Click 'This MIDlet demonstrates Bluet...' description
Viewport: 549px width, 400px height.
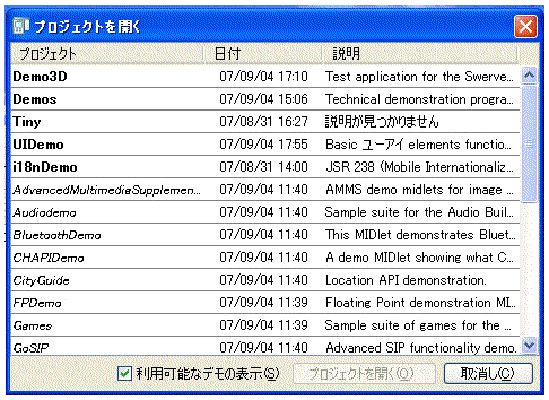pos(420,235)
